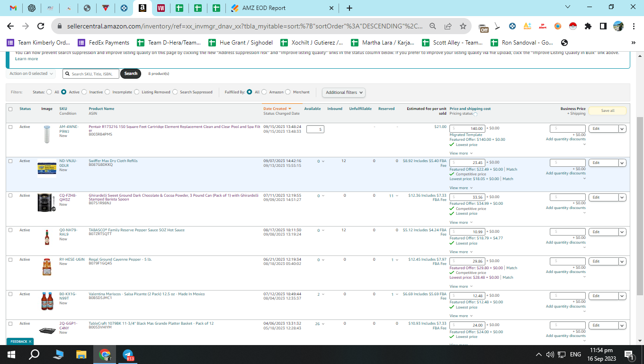Open the Edit dropdown arrow for Pentair row

click(622, 128)
